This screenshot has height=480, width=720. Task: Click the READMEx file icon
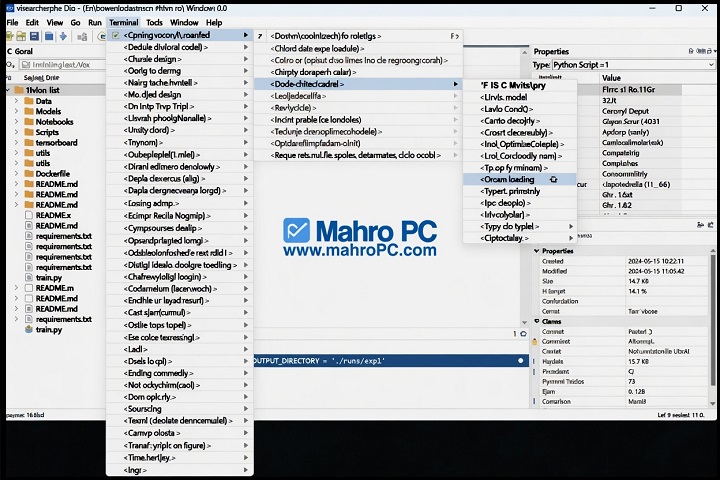(29, 215)
